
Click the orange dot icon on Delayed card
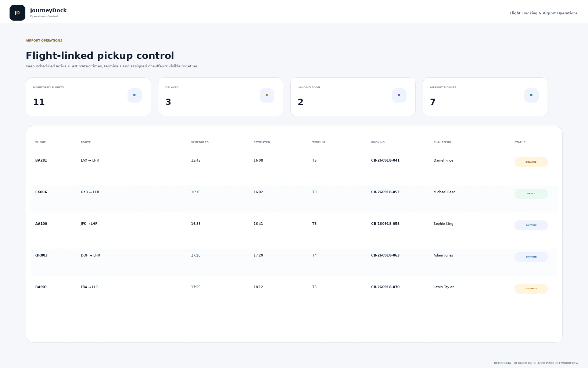pyautogui.click(x=267, y=95)
